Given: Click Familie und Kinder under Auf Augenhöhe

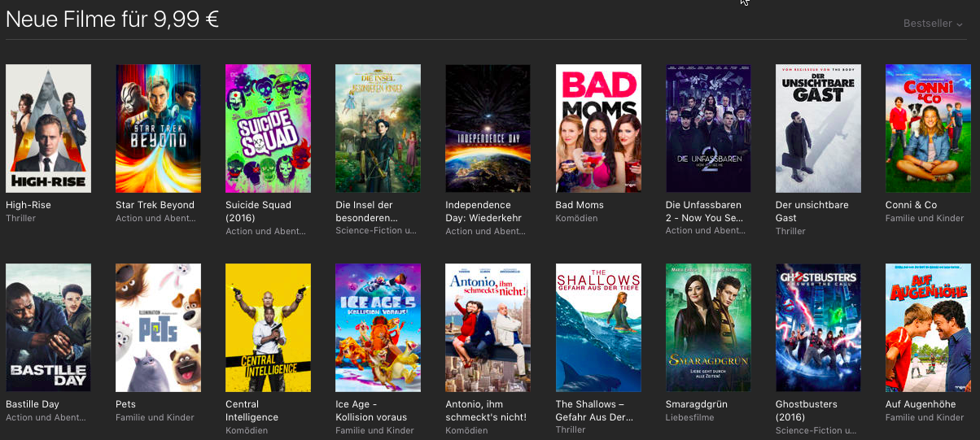Looking at the screenshot, I should pos(925,417).
